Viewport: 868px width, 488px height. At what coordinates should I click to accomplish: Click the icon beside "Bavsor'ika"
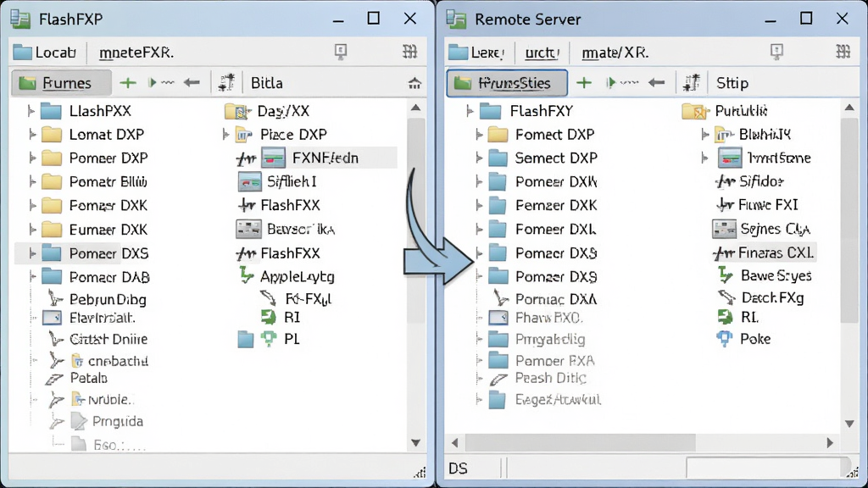click(x=248, y=229)
